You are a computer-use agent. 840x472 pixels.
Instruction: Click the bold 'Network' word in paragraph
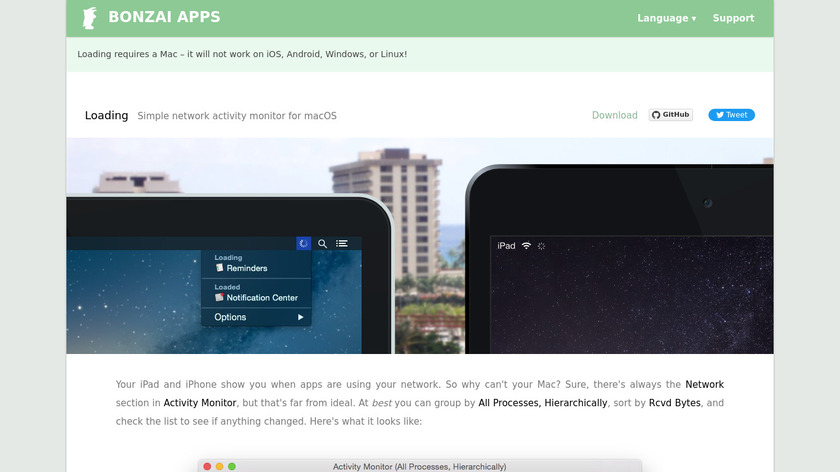click(x=704, y=385)
